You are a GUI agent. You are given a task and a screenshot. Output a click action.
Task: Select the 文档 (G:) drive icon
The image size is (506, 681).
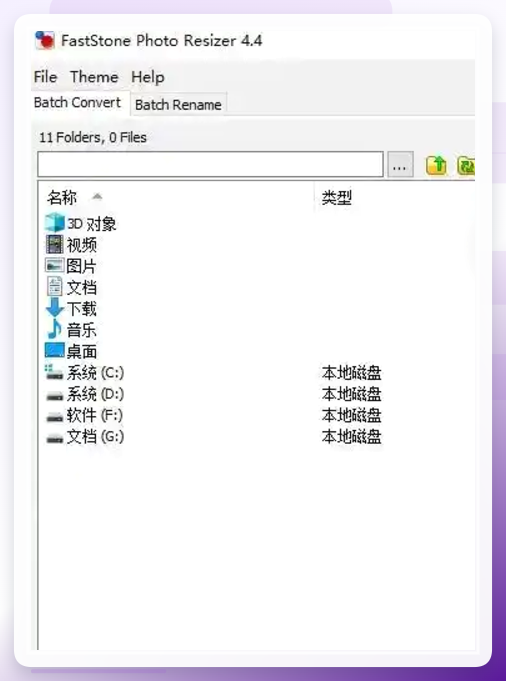pyautogui.click(x=55, y=438)
